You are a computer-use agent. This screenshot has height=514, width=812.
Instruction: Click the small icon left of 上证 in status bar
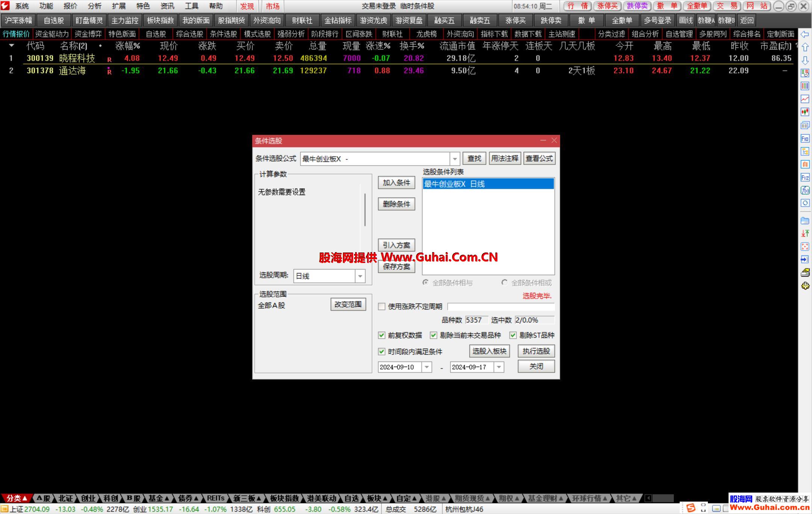coord(5,509)
